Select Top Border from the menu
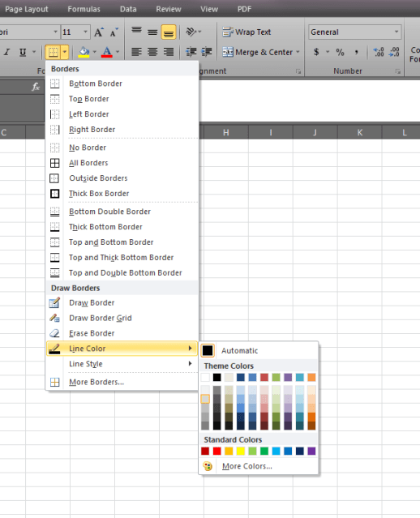 (x=122, y=99)
